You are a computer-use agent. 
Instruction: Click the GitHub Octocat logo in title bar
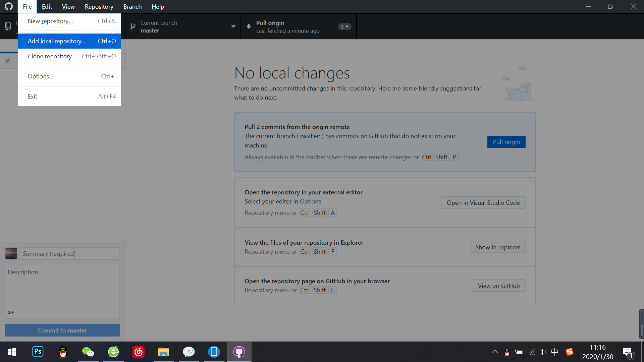[x=9, y=6]
